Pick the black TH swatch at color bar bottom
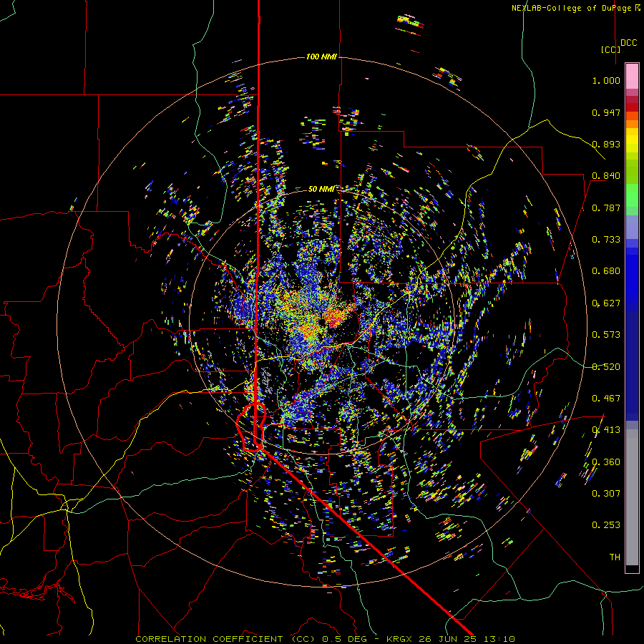644x644 pixels. (x=632, y=568)
